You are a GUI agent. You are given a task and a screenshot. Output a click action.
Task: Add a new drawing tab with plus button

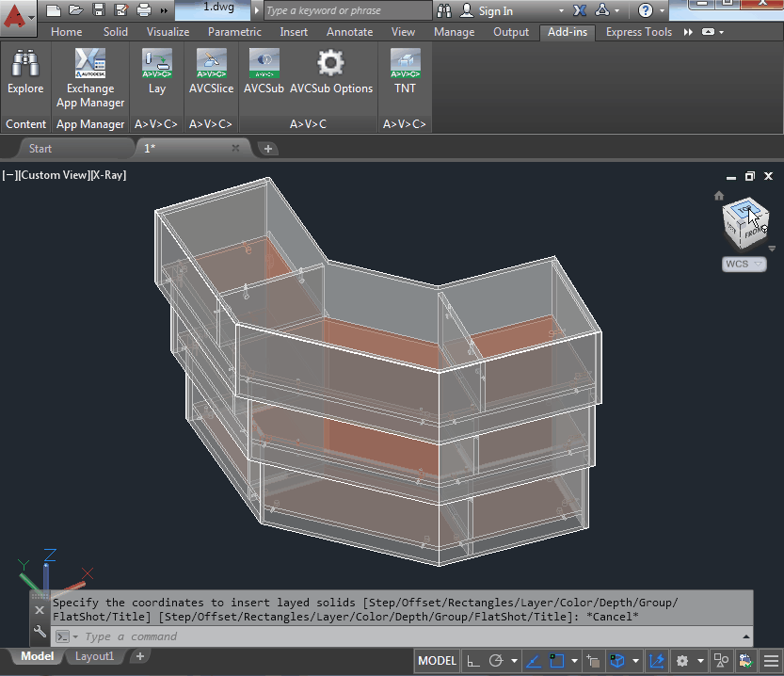(267, 149)
